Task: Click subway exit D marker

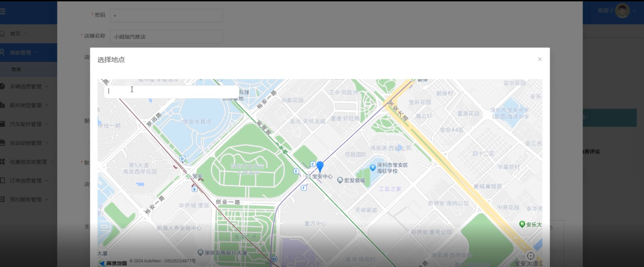Action: point(182,159)
